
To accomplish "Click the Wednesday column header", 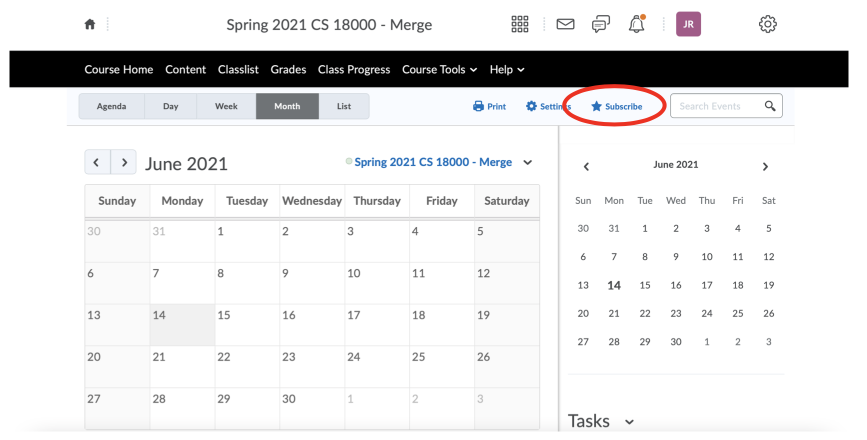I will (312, 201).
